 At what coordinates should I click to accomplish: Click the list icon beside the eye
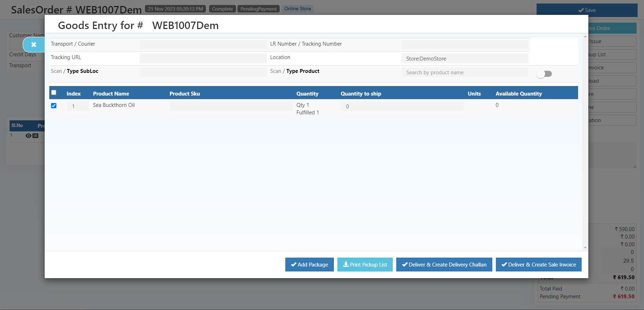coord(35,136)
